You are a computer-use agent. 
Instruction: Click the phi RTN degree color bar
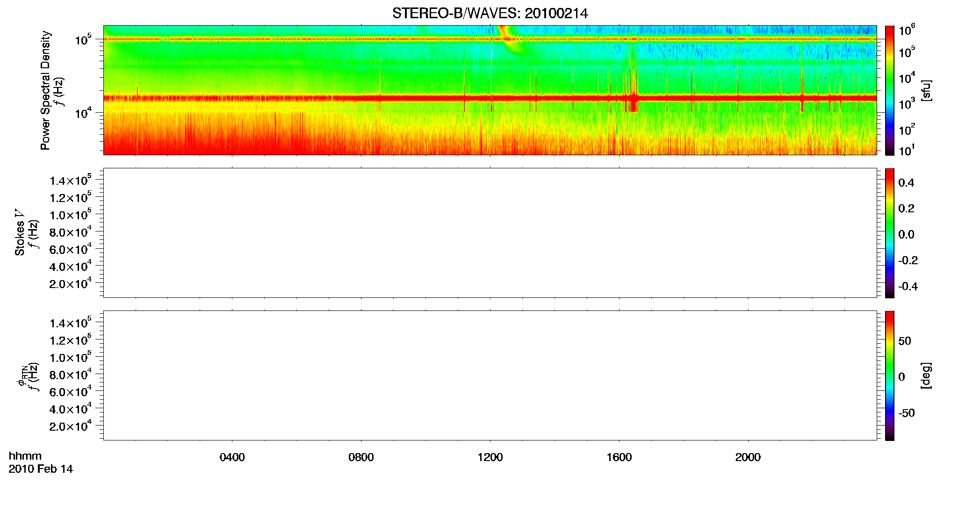(x=889, y=375)
